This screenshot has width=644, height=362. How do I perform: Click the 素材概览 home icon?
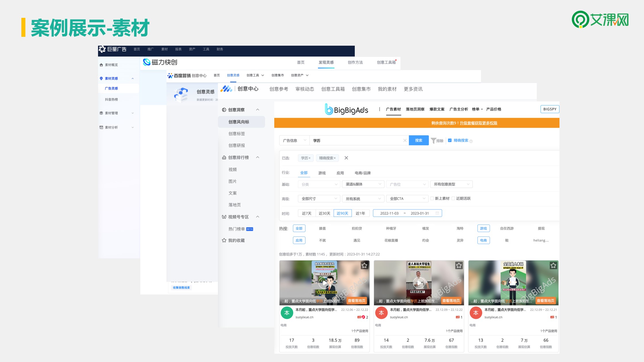101,65
